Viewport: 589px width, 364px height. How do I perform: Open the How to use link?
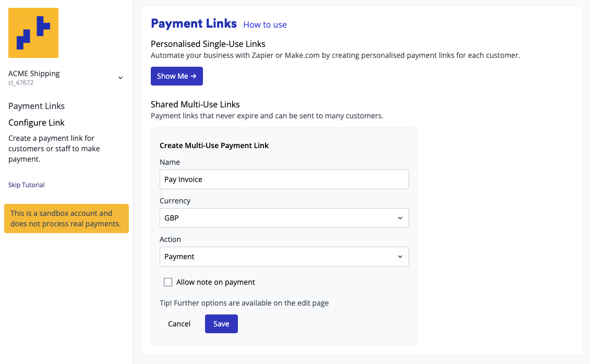point(265,25)
